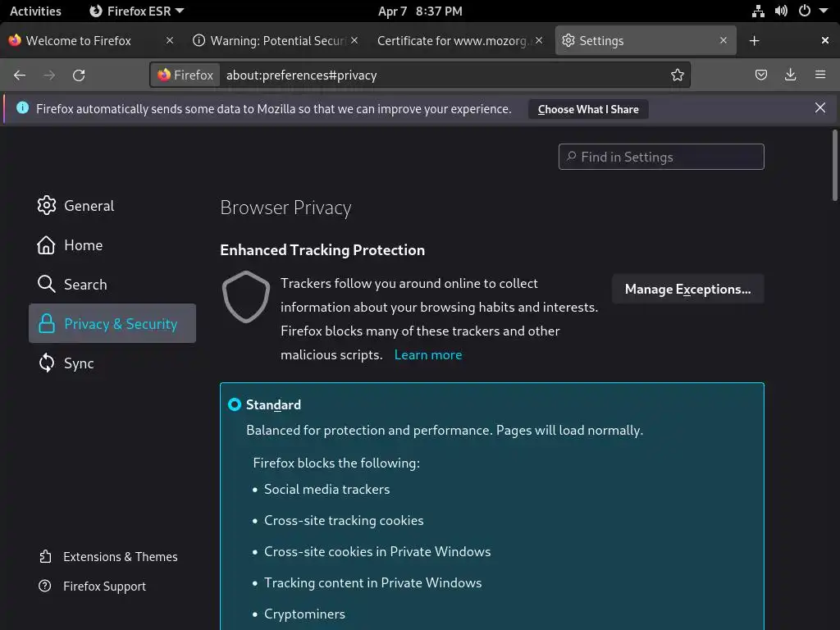Open a new tab with plus button

755,40
